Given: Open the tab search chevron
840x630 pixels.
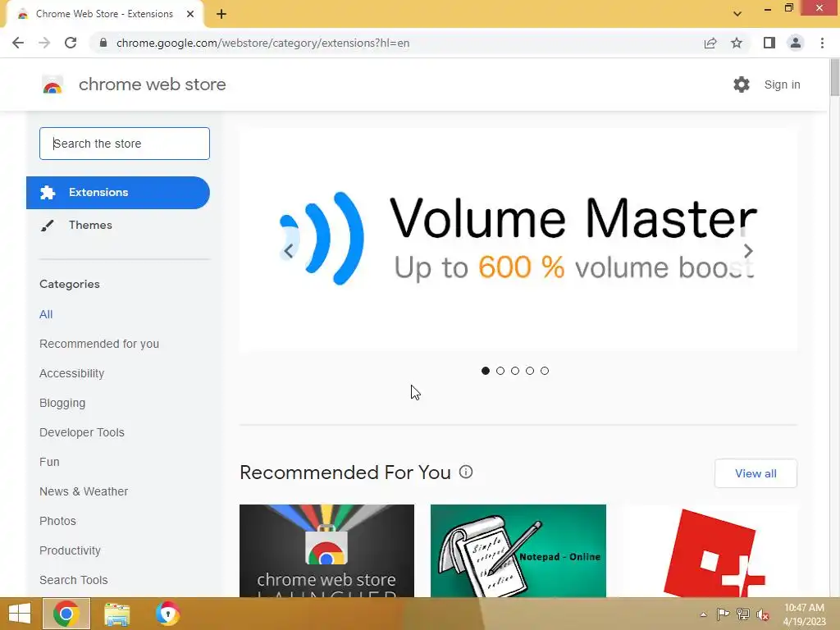Looking at the screenshot, I should click(x=737, y=14).
